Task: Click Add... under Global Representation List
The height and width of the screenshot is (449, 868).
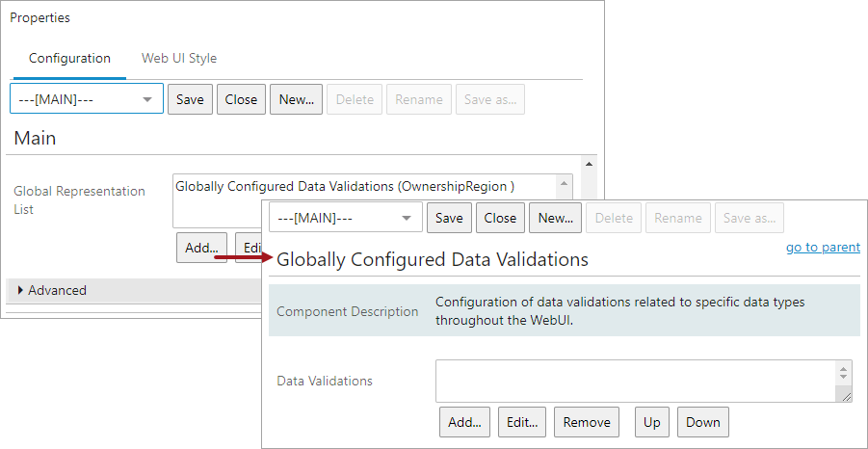Action: [201, 248]
